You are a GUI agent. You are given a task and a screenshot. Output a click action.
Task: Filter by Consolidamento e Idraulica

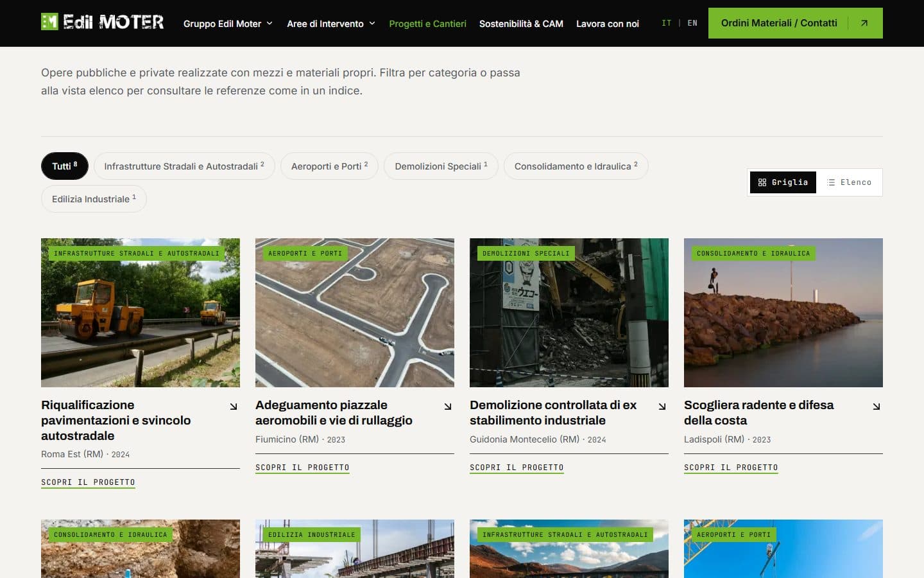pos(576,166)
